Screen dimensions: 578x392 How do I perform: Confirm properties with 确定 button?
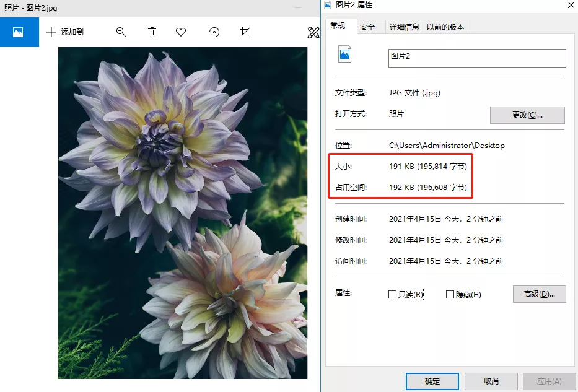[432, 381]
